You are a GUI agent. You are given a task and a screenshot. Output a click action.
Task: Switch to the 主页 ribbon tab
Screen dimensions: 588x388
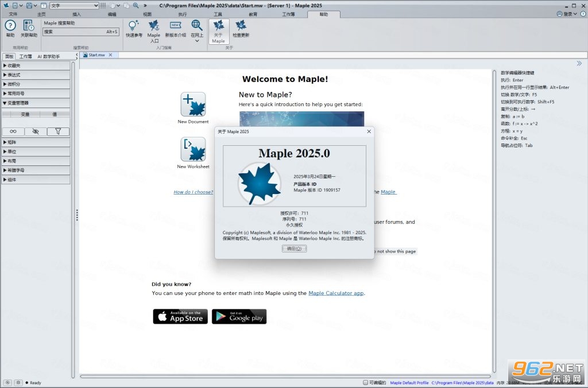pos(41,14)
